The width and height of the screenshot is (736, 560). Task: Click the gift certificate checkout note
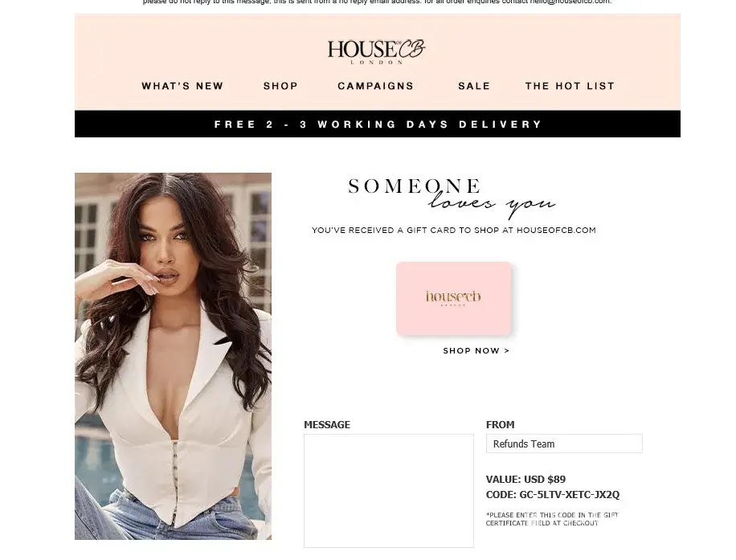tap(552, 519)
